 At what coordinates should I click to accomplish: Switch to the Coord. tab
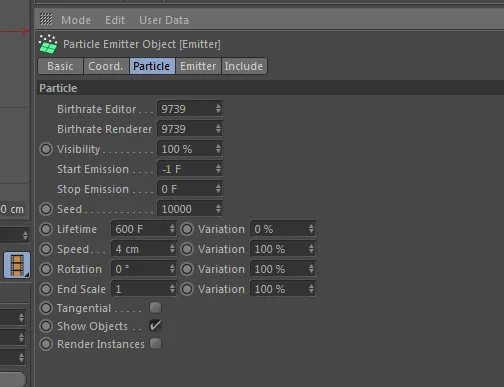pyautogui.click(x=106, y=66)
